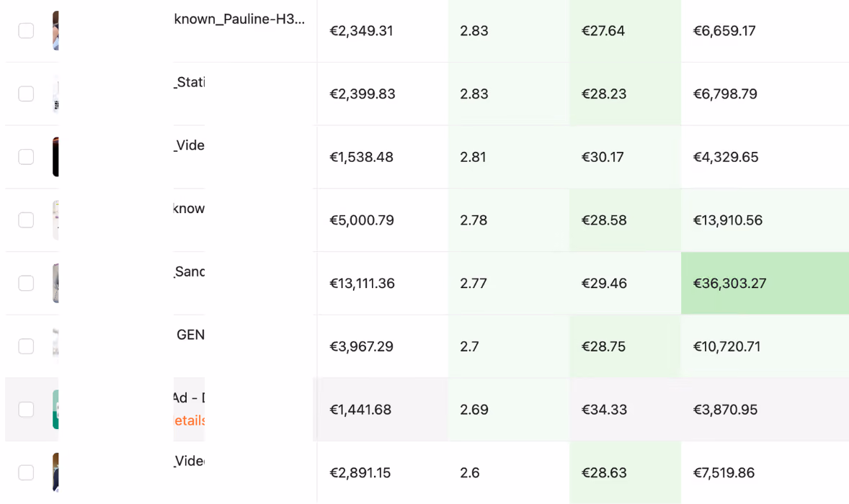Image resolution: width=849 pixels, height=504 pixels.
Task: Check the highlighted row with €1,441.68
Action: (26, 410)
